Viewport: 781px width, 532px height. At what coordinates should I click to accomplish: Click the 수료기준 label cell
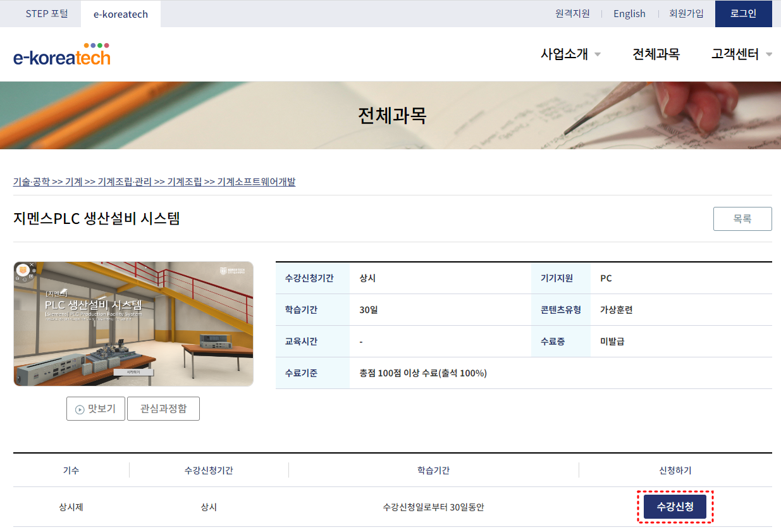[x=312, y=373]
